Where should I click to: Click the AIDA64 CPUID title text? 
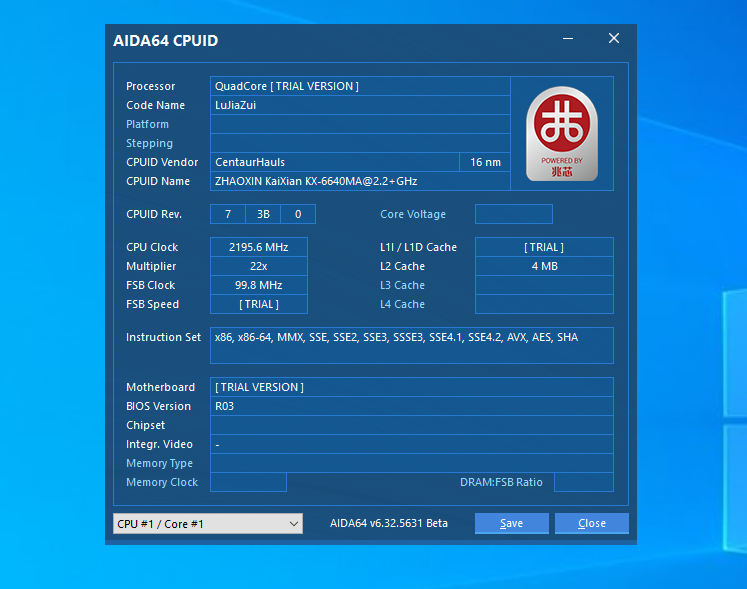[x=165, y=41]
